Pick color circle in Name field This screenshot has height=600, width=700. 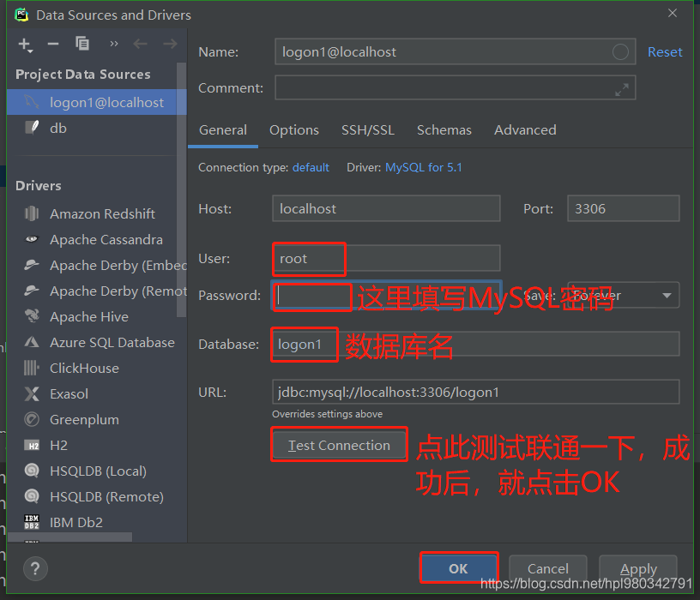click(x=620, y=52)
